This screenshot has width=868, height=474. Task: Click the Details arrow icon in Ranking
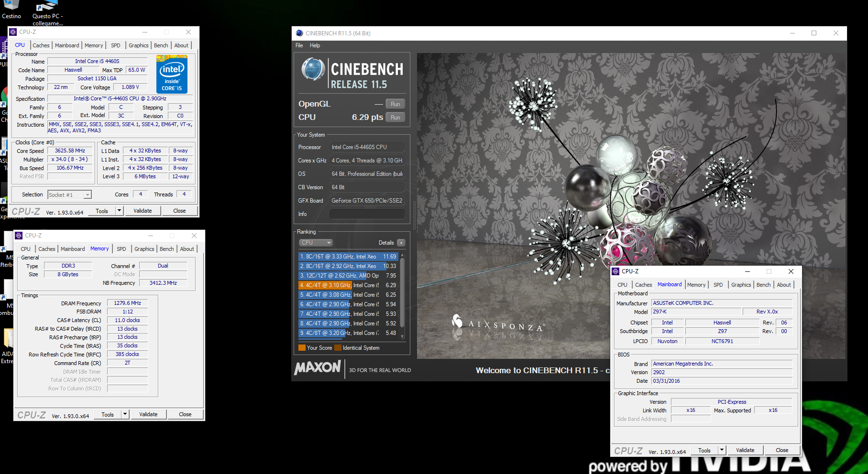click(401, 243)
